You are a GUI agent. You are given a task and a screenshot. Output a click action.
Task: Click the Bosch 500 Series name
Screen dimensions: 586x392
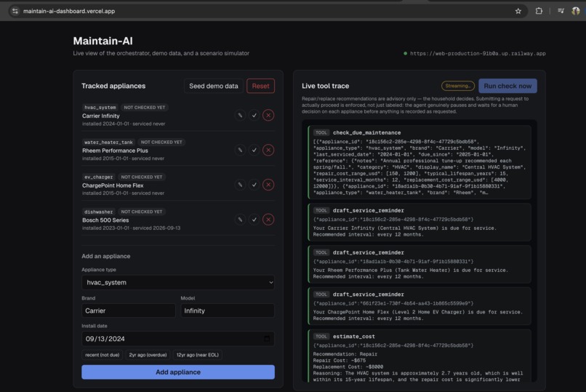[105, 220]
